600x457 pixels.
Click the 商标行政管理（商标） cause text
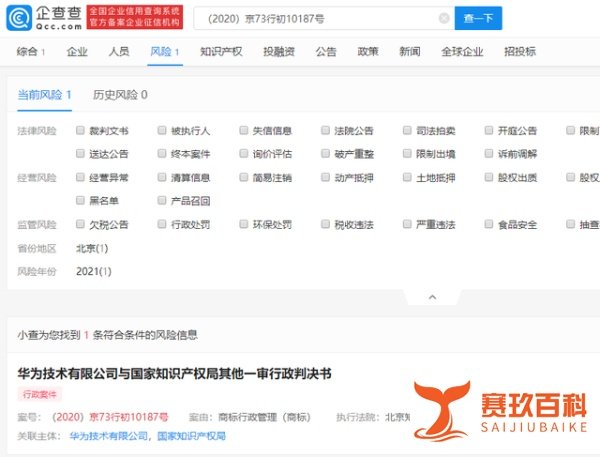pos(264,417)
